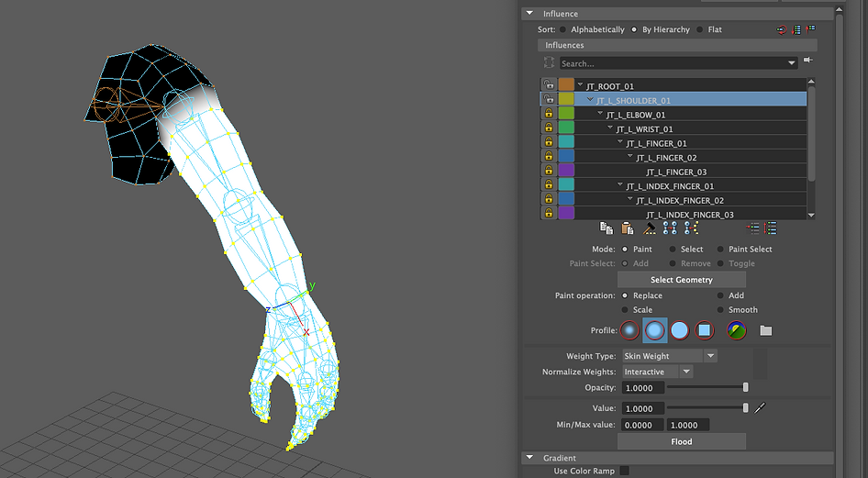Image resolution: width=868 pixels, height=478 pixels.
Task: Click the middle down-arrow list icon by Sort
Action: 796,30
